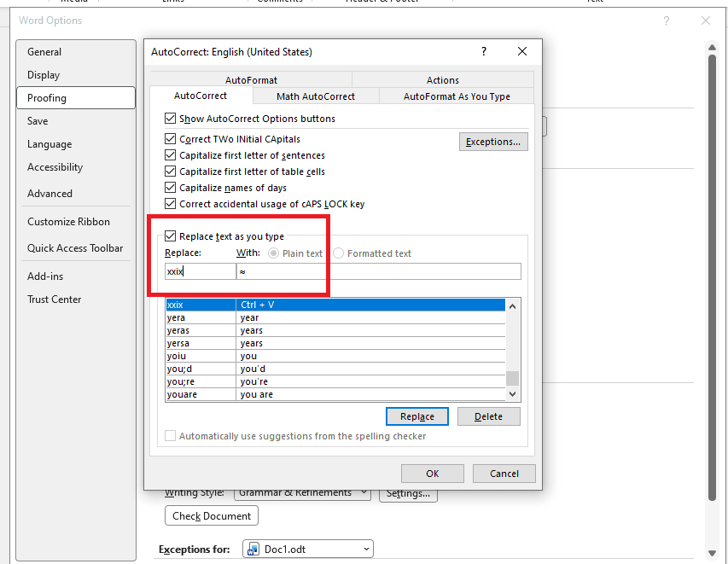Open the Exceptions for Doc1.odt dropdown
728x564 pixels.
(308, 549)
